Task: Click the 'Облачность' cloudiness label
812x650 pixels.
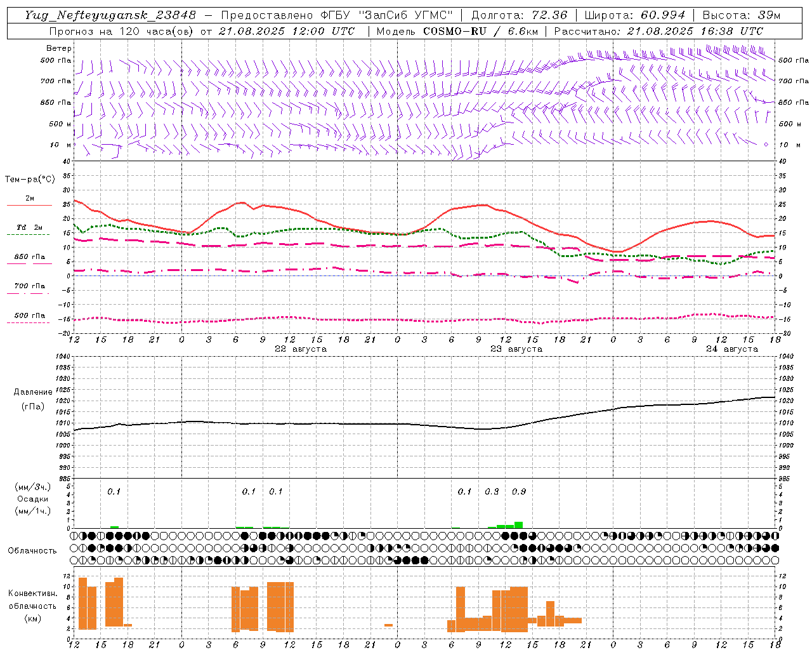Action: click(32, 550)
